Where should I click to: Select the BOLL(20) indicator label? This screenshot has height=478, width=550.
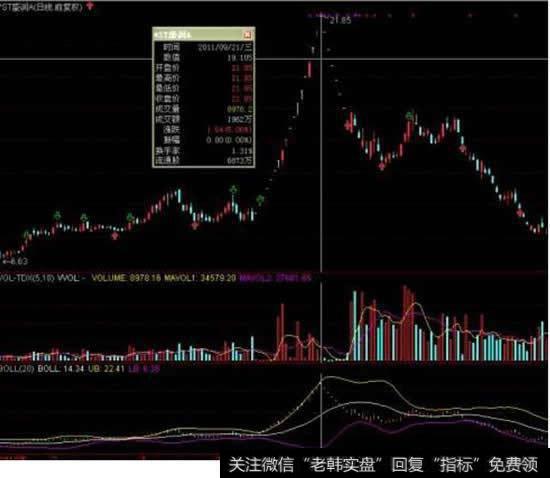[x=17, y=369]
